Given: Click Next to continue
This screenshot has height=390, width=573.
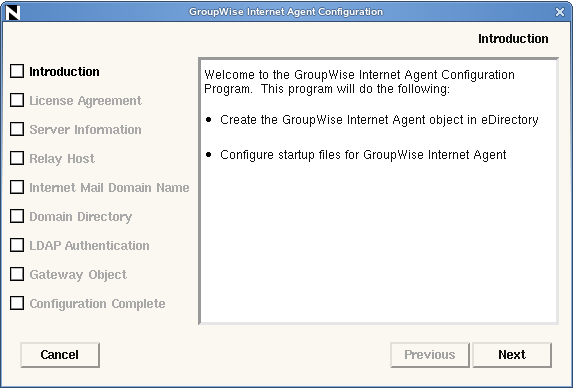Looking at the screenshot, I should (x=512, y=355).
